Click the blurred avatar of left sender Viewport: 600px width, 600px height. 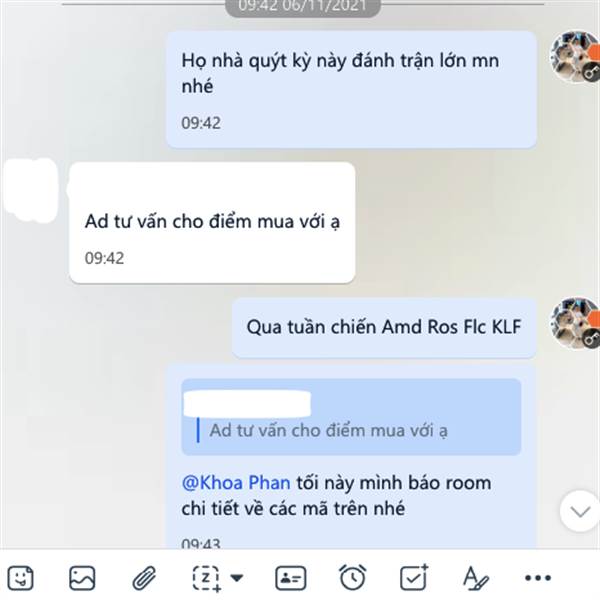(x=30, y=190)
